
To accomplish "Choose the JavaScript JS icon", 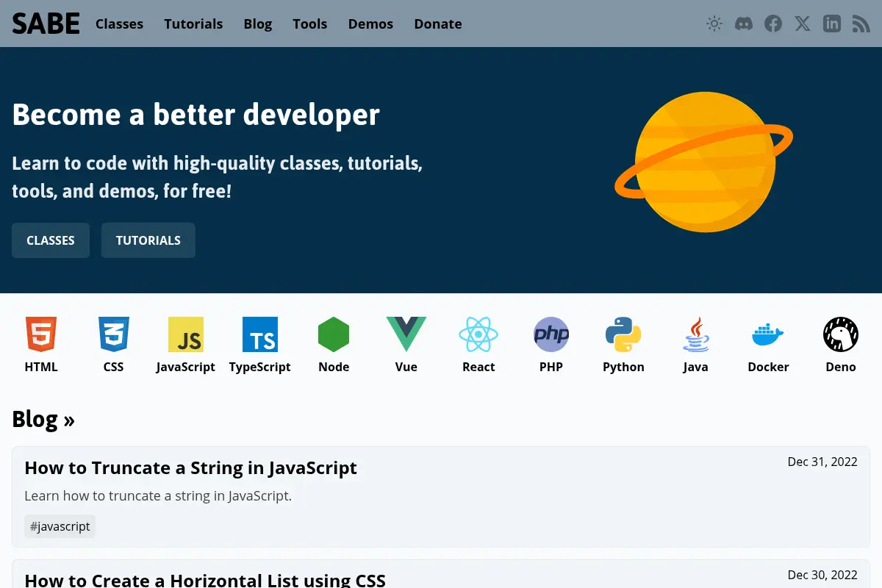I will pyautogui.click(x=186, y=334).
